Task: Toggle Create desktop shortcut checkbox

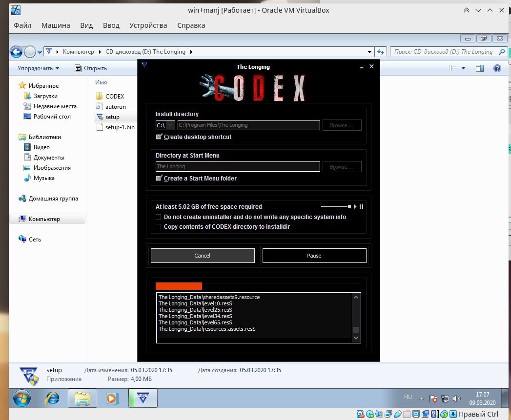Action: click(x=159, y=137)
